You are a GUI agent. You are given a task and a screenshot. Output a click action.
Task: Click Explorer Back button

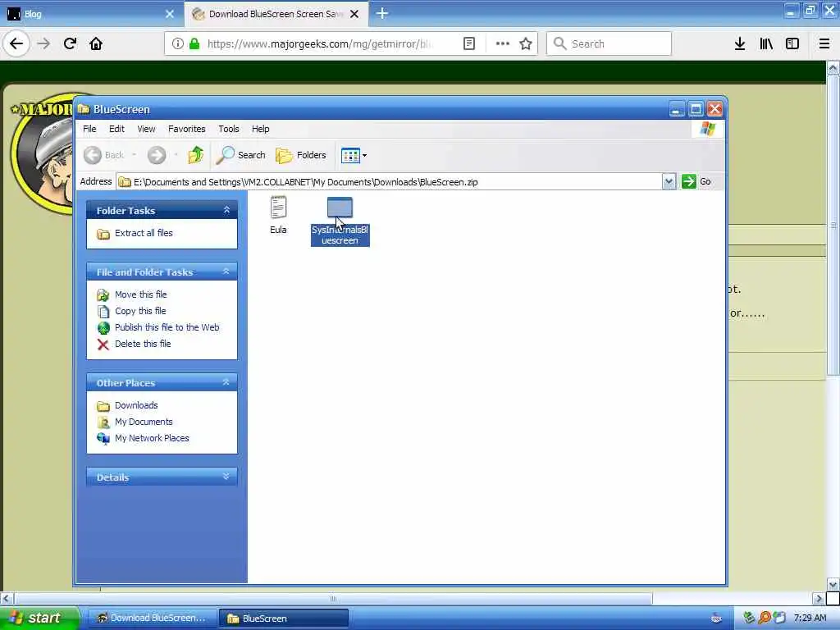click(x=104, y=155)
